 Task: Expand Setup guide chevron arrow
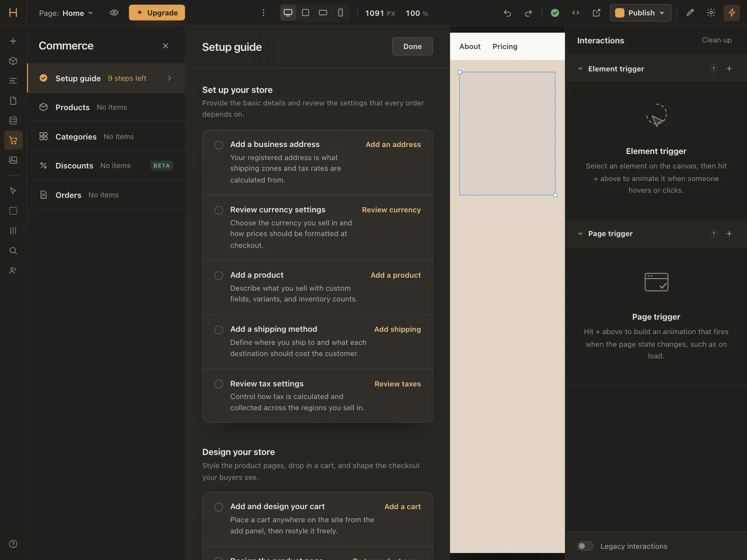pos(169,78)
